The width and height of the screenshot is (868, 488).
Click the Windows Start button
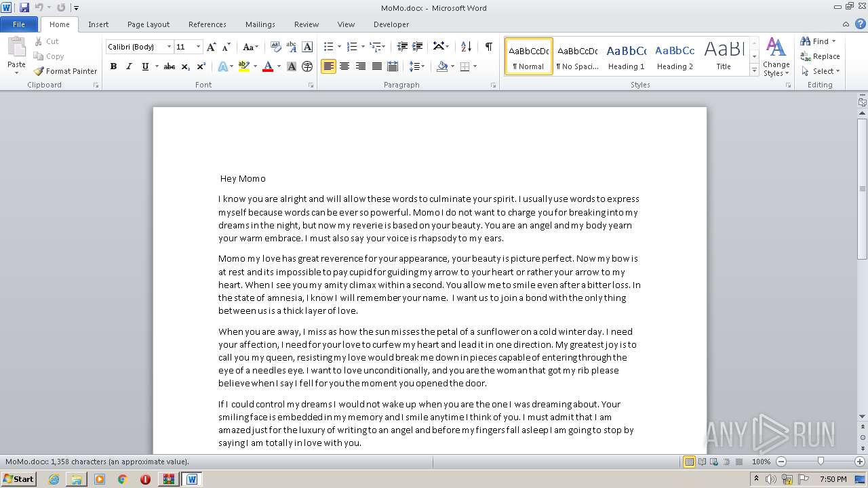click(18, 479)
